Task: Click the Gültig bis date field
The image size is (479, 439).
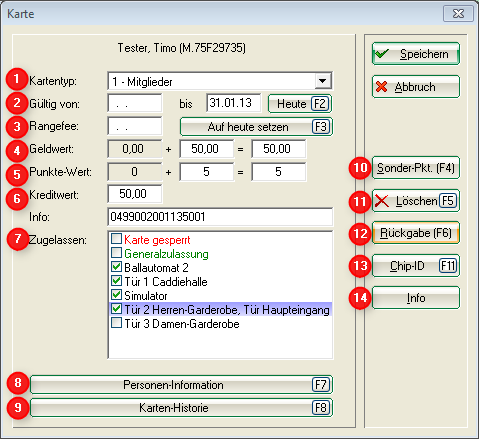Action: coord(234,103)
